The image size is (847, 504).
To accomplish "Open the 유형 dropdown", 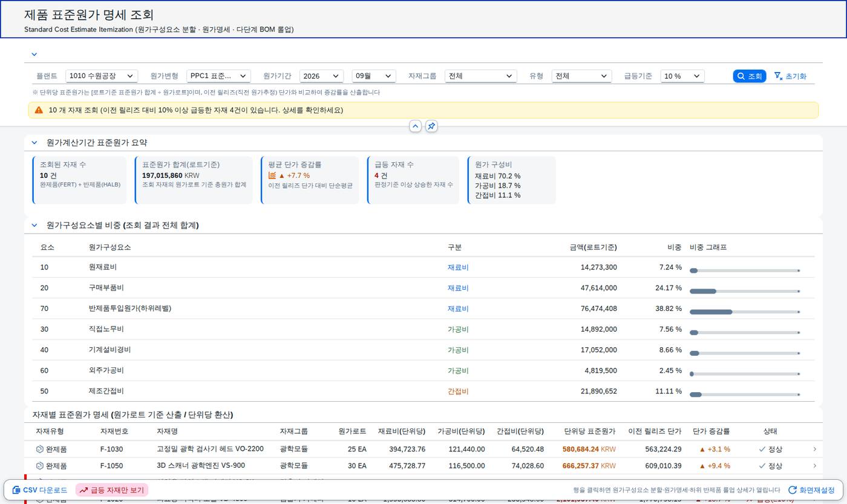I will tap(582, 76).
